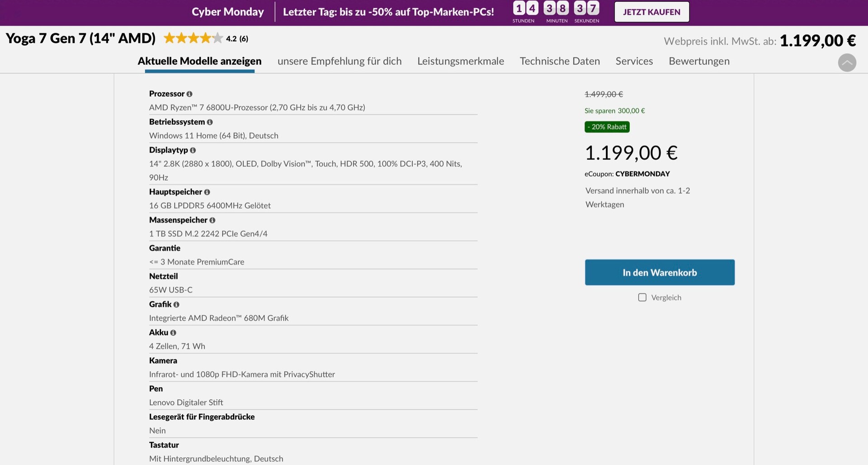The height and width of the screenshot is (465, 868).
Task: Click the review count (6) link
Action: (x=244, y=39)
